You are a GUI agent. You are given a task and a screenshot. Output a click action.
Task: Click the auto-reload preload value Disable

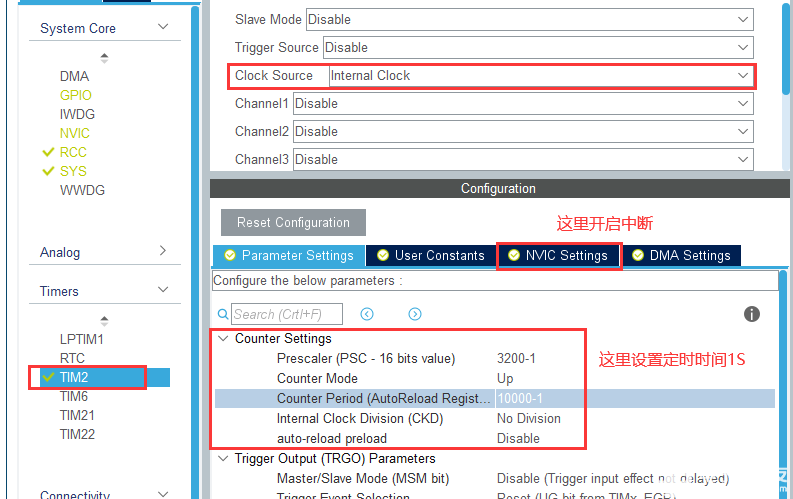click(x=518, y=438)
